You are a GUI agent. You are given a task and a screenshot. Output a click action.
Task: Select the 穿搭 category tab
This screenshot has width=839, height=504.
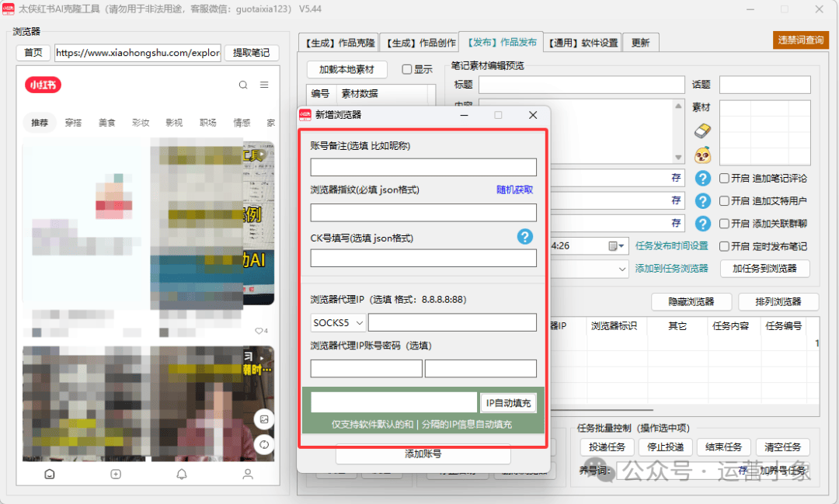coord(73,123)
